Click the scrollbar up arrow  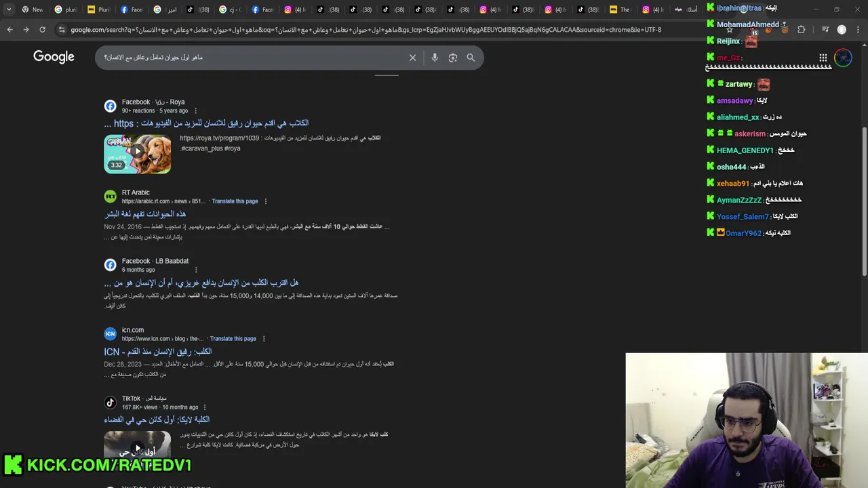(x=863, y=45)
